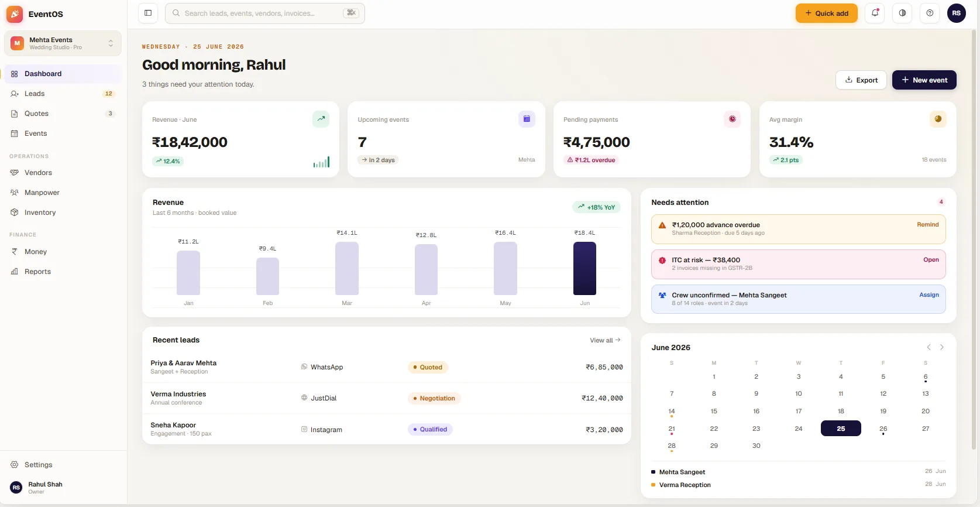Open Reports in the sidebar
Screen dimensions: 980x507
[x=63, y=272]
